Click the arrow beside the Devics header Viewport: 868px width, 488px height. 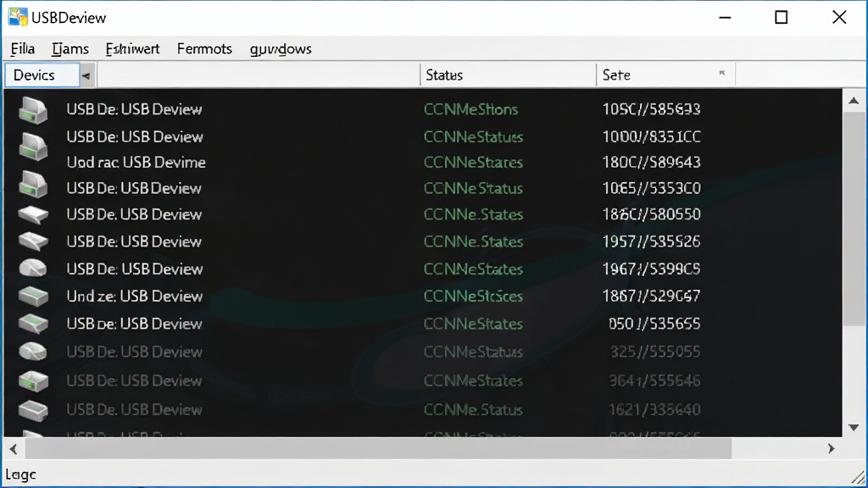pyautogui.click(x=86, y=75)
